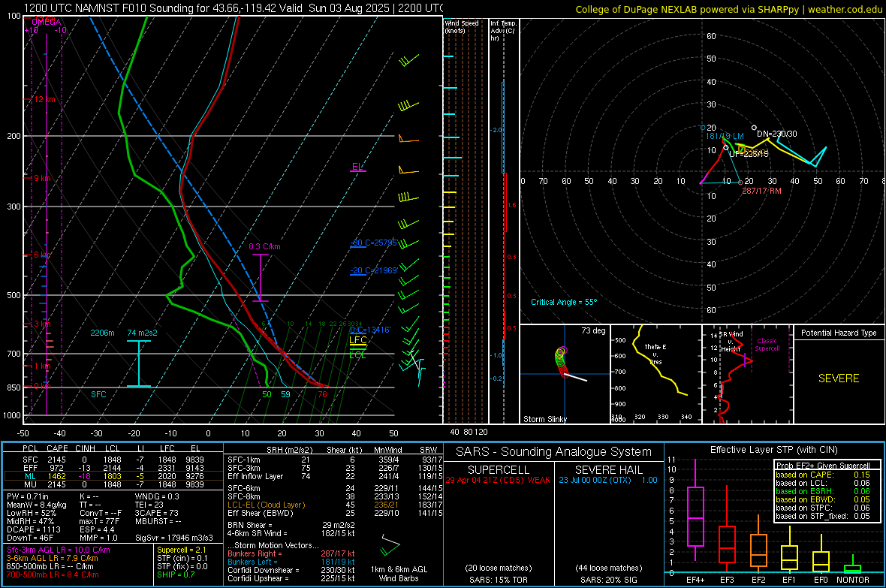886x588 pixels.
Task: Select the EFF parcel row
Action: [x=113, y=468]
